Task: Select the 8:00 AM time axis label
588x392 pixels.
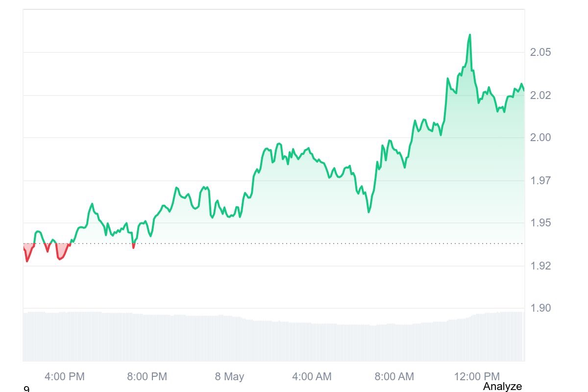Action: point(394,377)
